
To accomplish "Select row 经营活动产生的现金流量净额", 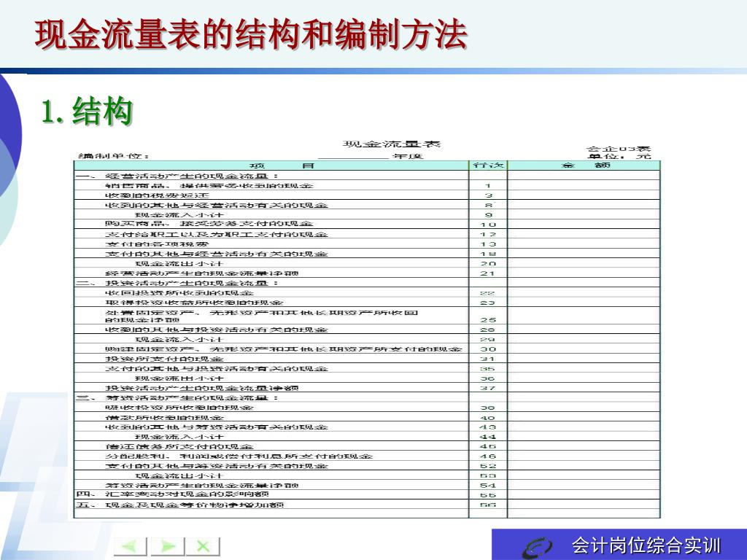I will click(367, 273).
